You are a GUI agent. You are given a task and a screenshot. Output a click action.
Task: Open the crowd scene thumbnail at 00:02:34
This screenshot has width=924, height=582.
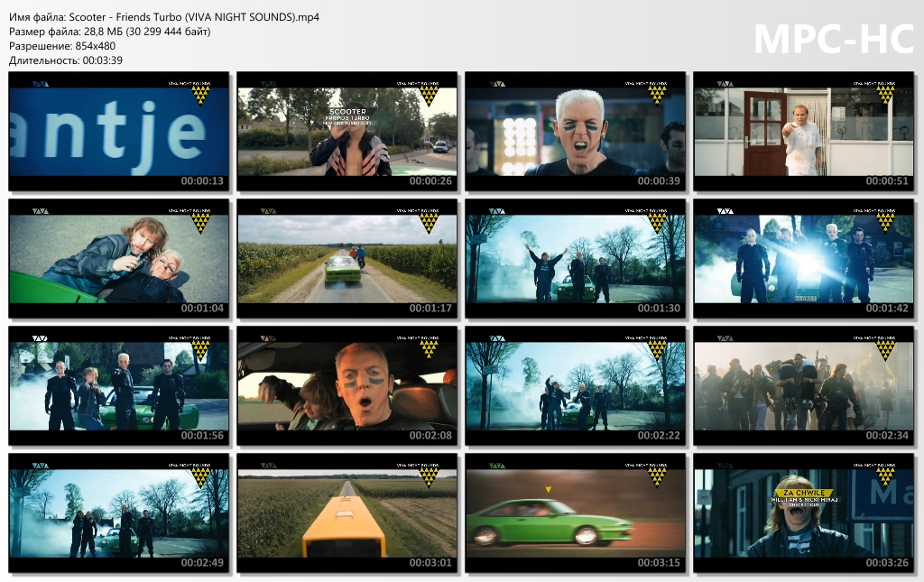(804, 386)
